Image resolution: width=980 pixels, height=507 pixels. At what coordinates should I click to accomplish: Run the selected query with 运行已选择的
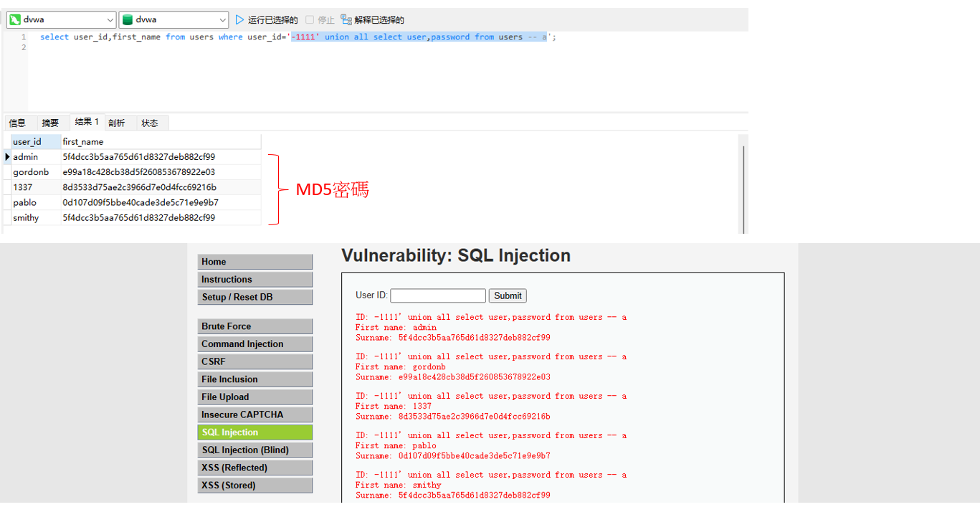[266, 20]
